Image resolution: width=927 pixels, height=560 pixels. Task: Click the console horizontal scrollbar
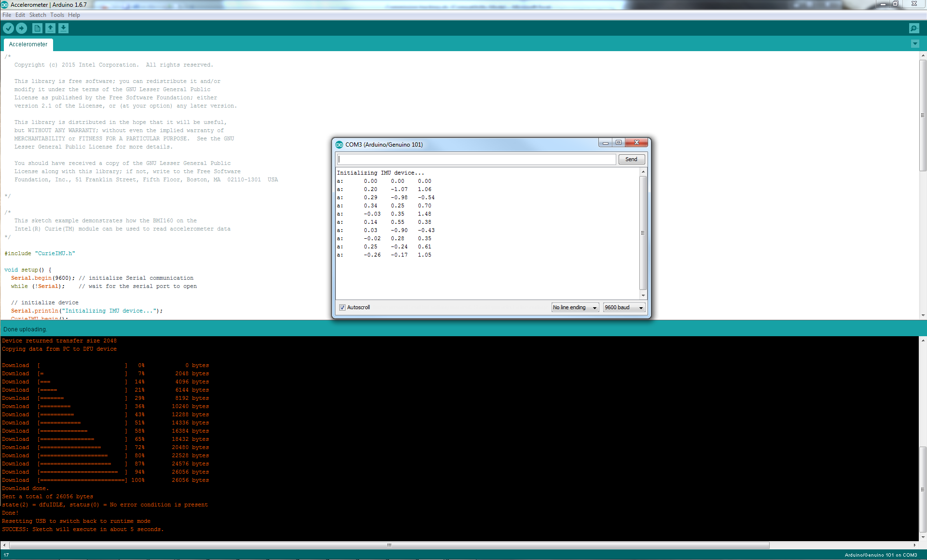pos(389,546)
